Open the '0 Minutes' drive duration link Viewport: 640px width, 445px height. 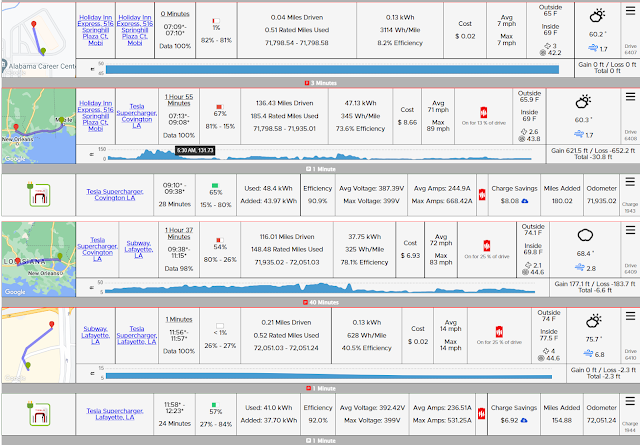pos(175,14)
